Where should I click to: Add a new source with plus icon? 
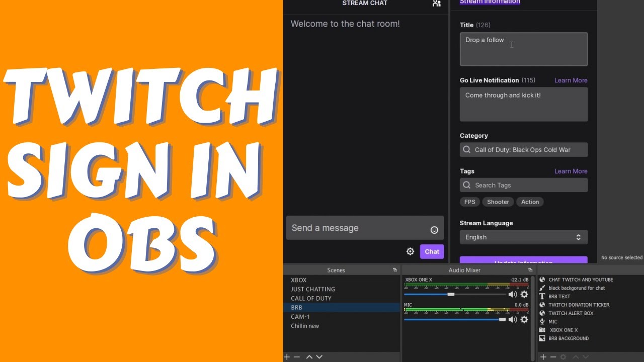pyautogui.click(x=543, y=357)
